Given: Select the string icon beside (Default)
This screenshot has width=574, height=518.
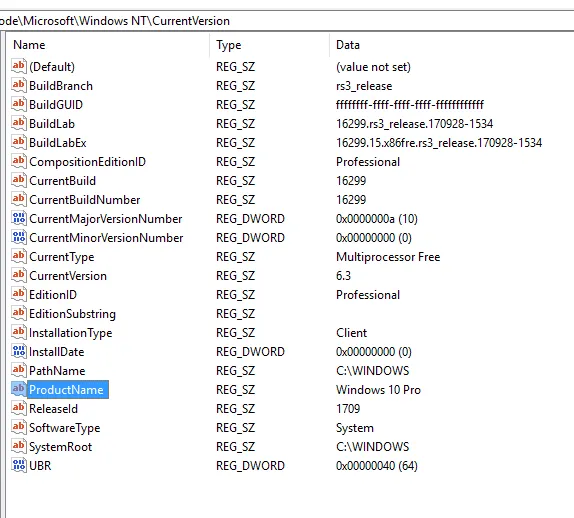Looking at the screenshot, I should (19, 66).
